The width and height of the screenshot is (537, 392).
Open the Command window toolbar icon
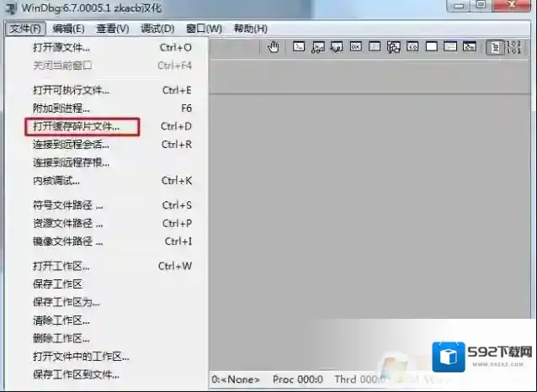(298, 47)
